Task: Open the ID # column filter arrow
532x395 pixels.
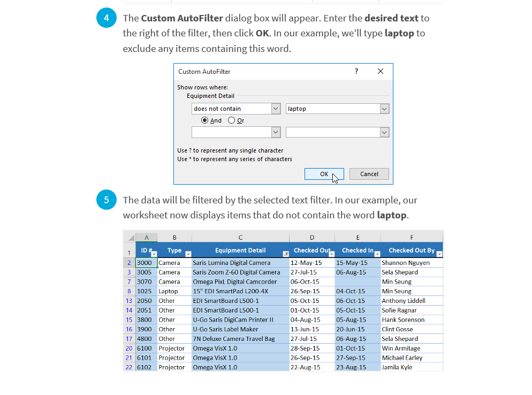Action: click(x=154, y=254)
